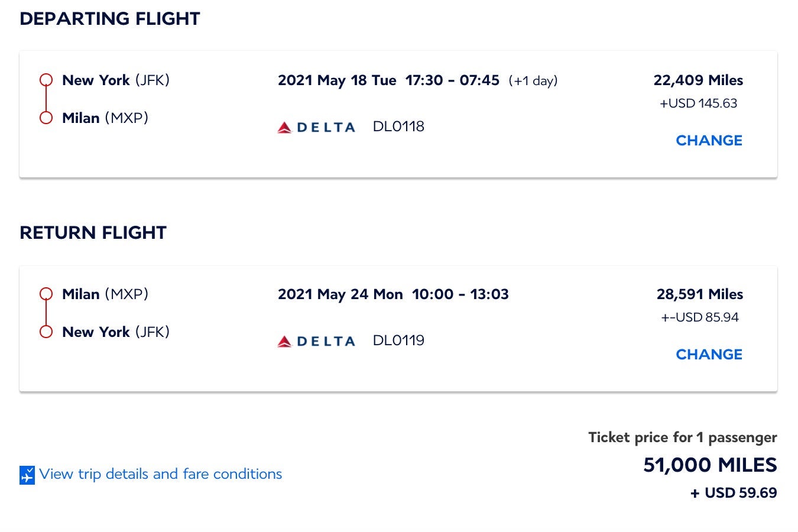Click the DEPARTING FLIGHT section header
798x532 pixels.
pos(110,18)
